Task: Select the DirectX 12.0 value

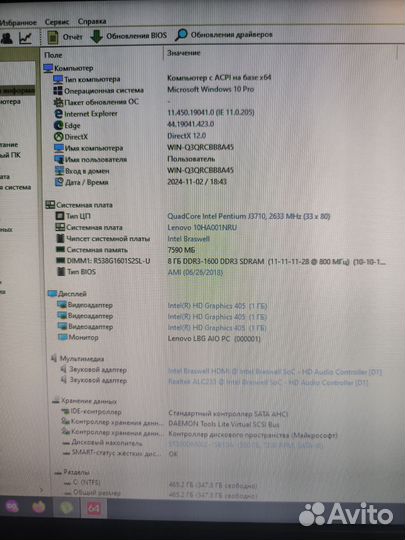Action: tap(187, 136)
